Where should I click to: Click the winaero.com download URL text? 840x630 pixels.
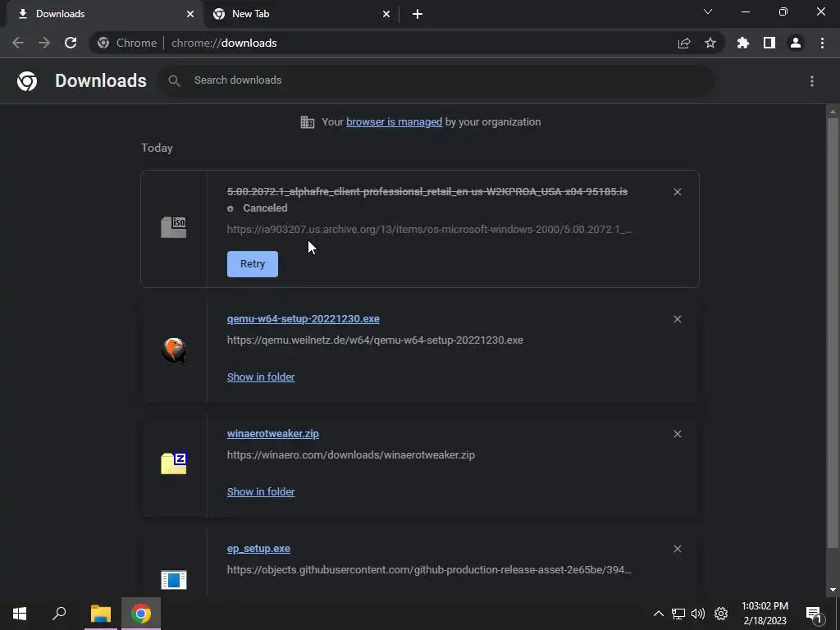coord(351,454)
